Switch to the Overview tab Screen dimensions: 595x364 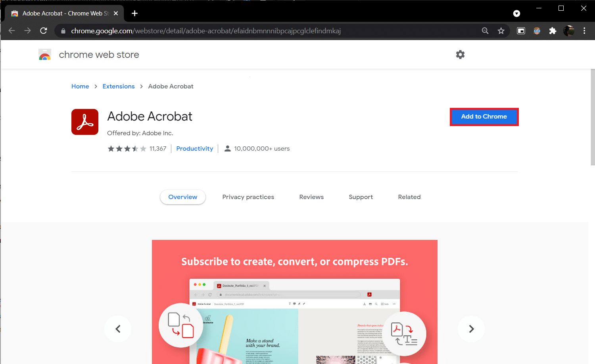[x=183, y=197]
